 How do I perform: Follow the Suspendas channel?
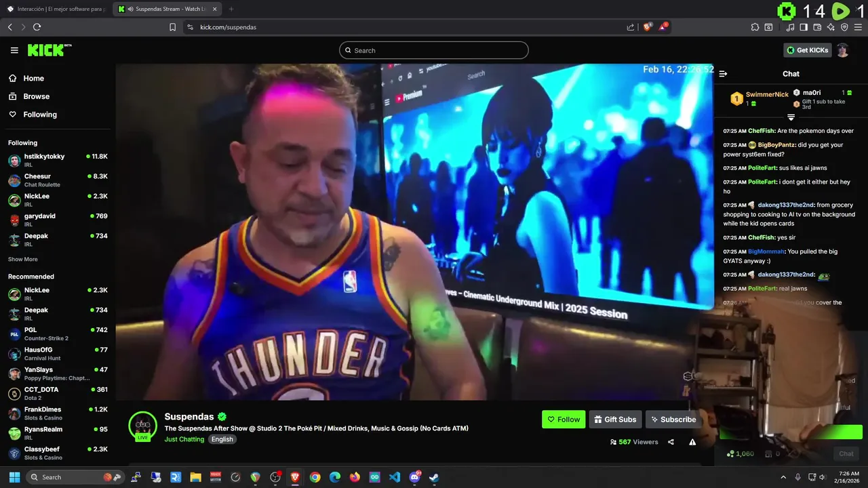pos(564,420)
